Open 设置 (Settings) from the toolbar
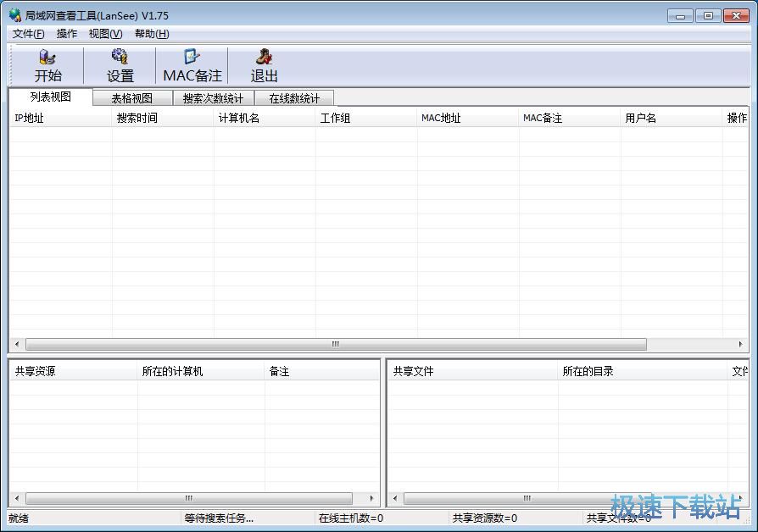This screenshot has width=758, height=532. pos(120,66)
